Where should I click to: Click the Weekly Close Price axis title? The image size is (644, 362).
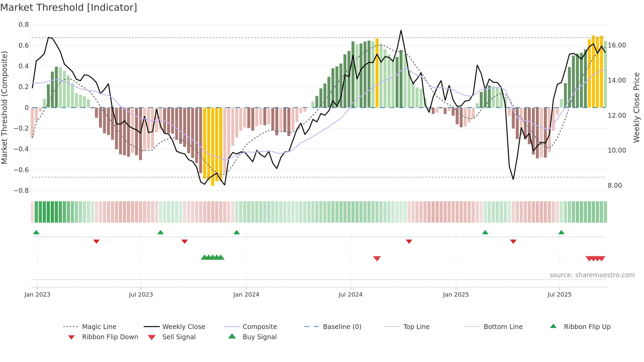coord(636,107)
